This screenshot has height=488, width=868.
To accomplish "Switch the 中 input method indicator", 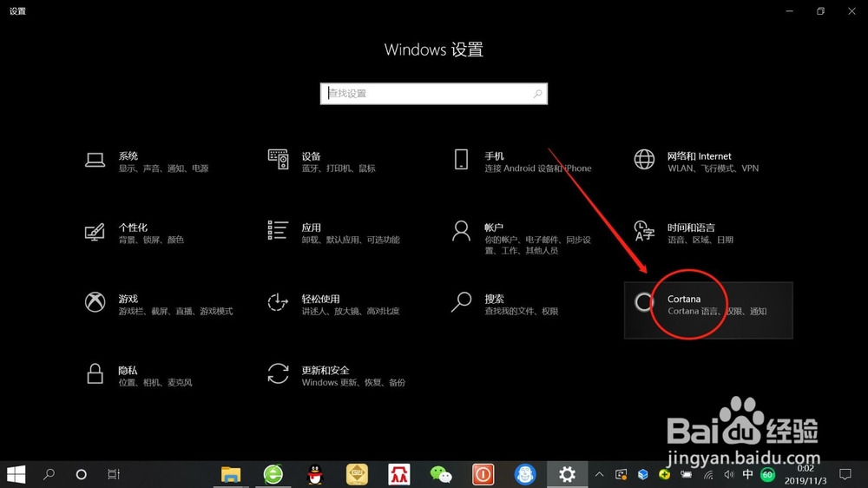I will (x=747, y=474).
